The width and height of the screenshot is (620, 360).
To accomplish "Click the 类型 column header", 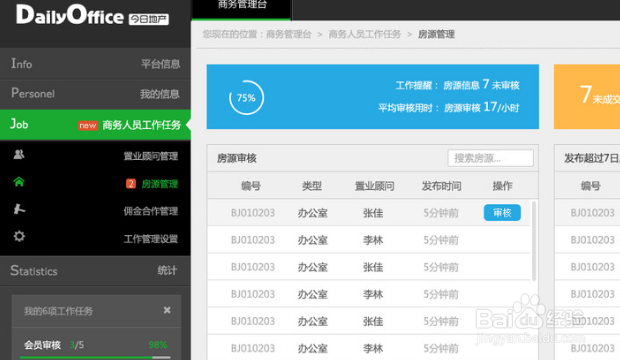I will tap(312, 186).
